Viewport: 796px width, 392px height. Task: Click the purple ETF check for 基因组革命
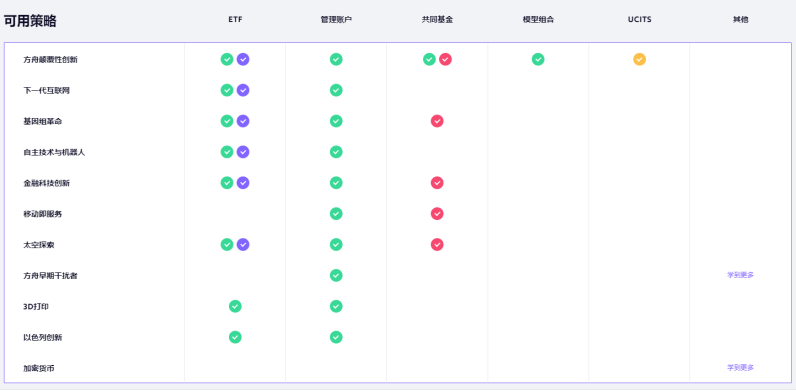[x=243, y=121]
